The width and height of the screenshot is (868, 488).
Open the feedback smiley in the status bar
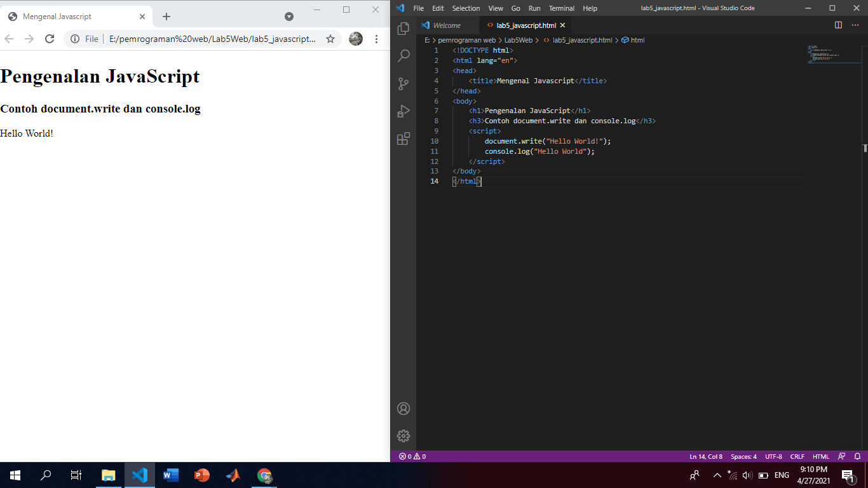(841, 456)
